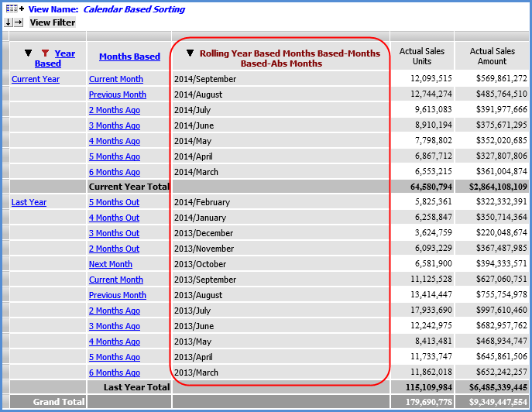Click the grid view icon beside View Name
The width and height of the screenshot is (532, 412).
(x=11, y=9)
